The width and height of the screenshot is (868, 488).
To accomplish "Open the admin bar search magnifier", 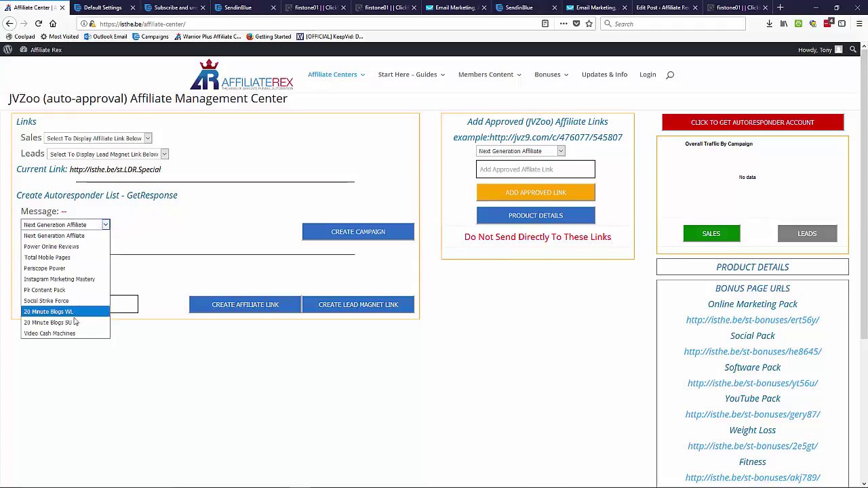I will click(x=853, y=49).
